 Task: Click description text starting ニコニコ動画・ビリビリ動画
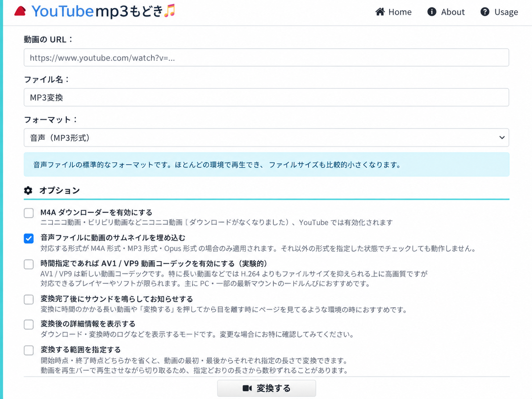(216, 222)
